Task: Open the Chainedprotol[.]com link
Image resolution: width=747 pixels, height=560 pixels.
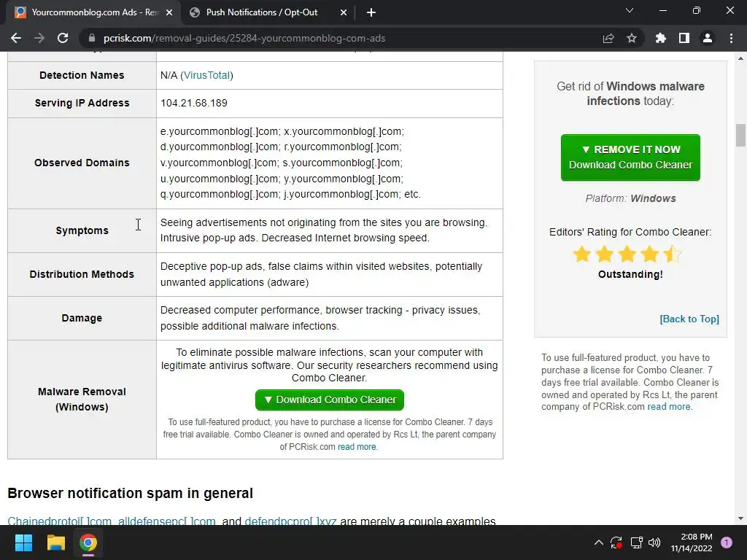Action: [x=60, y=521]
